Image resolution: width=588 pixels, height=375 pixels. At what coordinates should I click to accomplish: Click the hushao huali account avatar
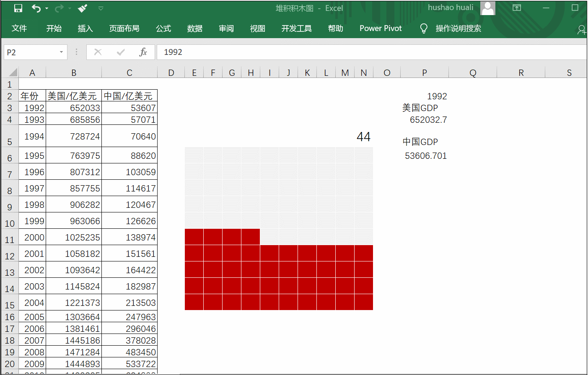point(487,8)
